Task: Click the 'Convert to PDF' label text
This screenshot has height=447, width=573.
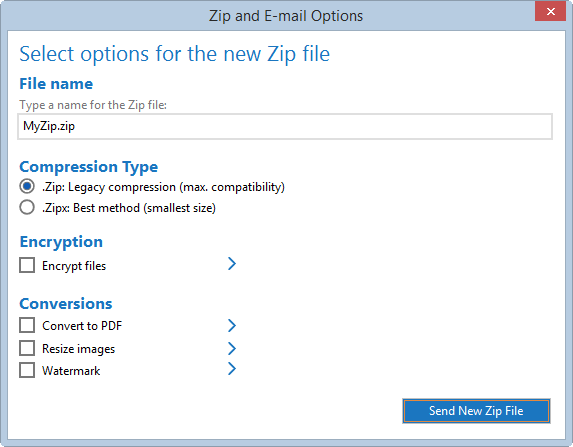Action: [82, 325]
